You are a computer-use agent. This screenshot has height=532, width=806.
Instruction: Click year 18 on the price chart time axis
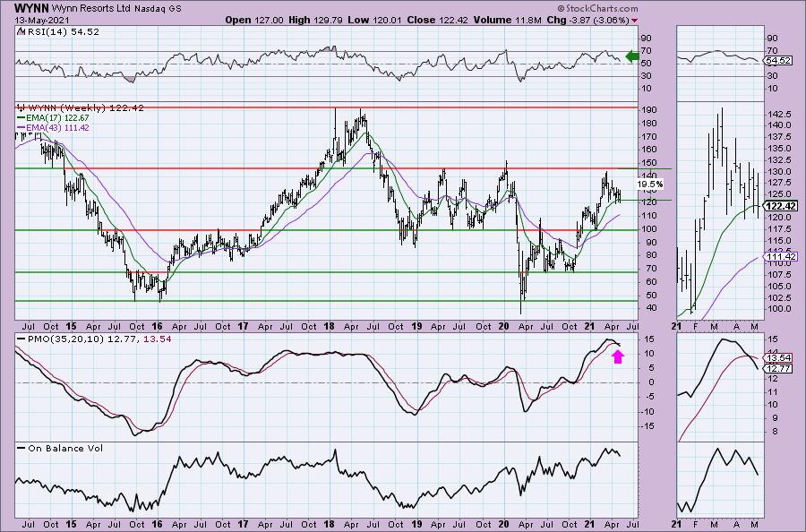tap(329, 326)
